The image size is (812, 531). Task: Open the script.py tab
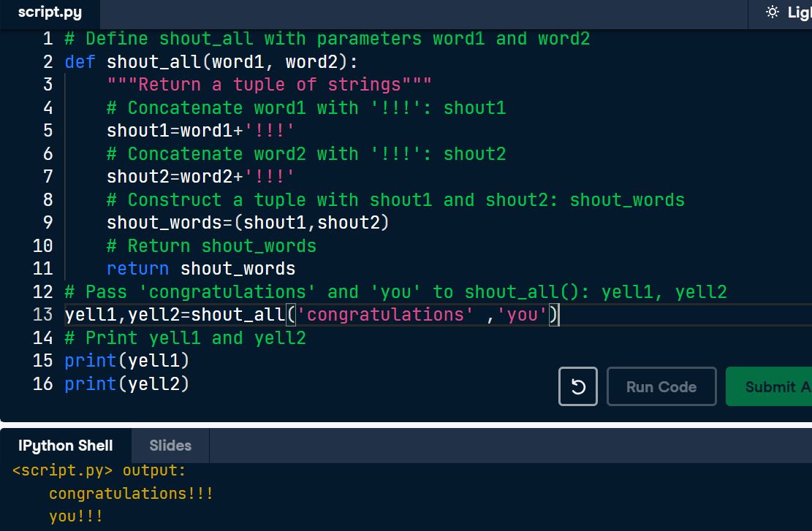[x=50, y=12]
